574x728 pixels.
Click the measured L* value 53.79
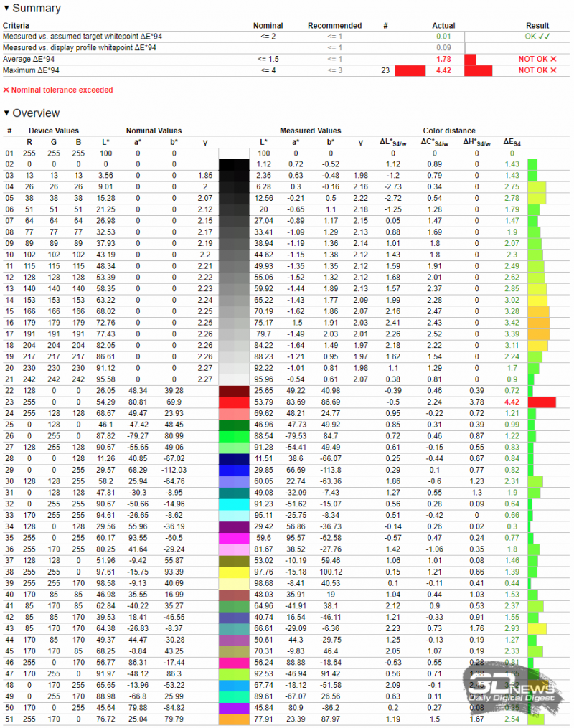pos(263,402)
